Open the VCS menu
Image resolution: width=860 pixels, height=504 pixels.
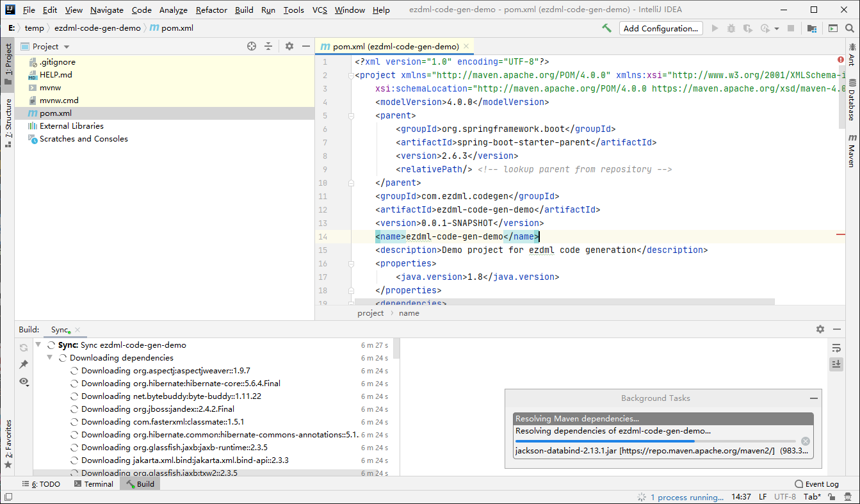pos(320,10)
